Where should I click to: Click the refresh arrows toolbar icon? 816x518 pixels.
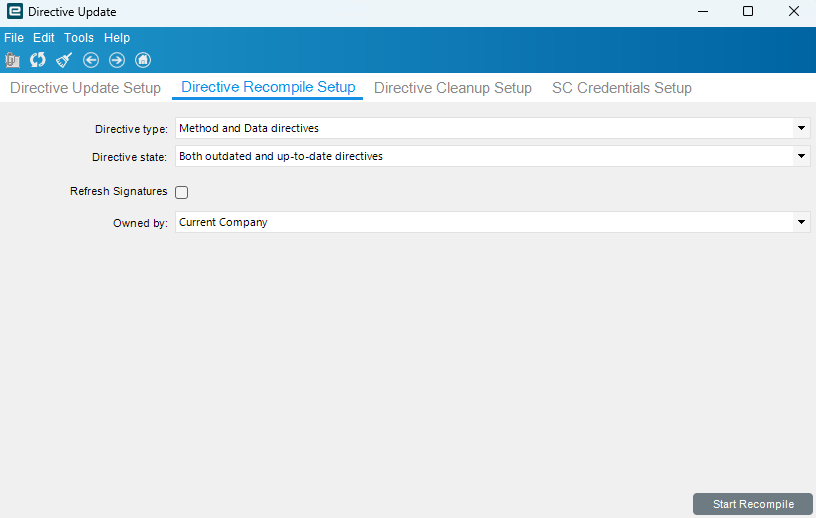37,60
